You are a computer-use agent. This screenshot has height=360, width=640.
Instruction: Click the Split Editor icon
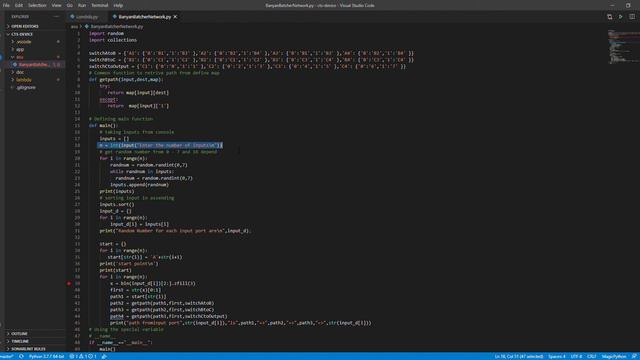coord(632,17)
